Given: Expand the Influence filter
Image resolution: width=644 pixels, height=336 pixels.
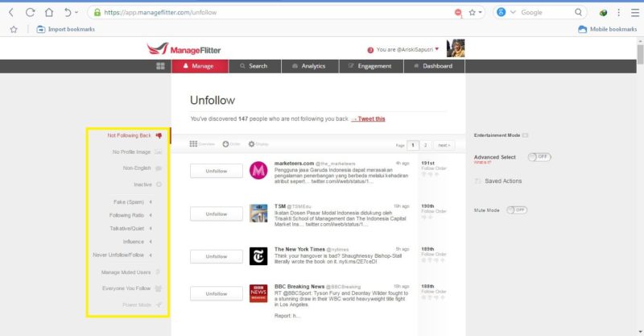Looking at the screenshot, I should pos(151,242).
